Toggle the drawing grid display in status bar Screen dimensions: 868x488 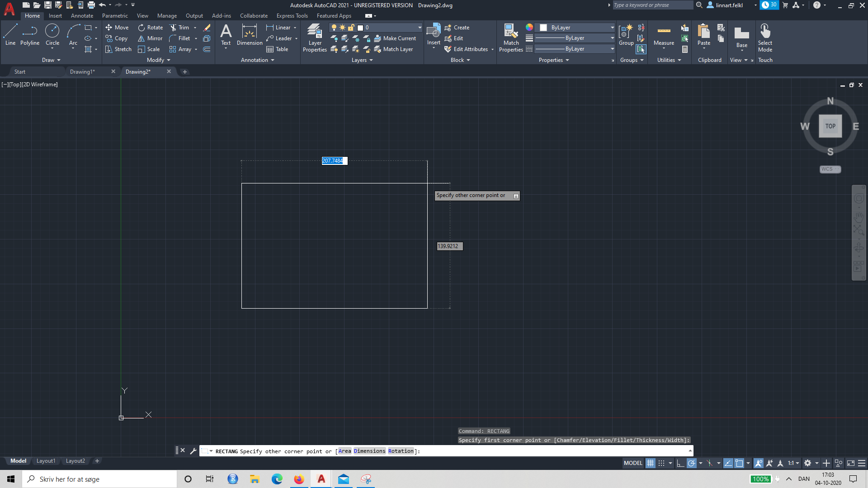tap(650, 463)
